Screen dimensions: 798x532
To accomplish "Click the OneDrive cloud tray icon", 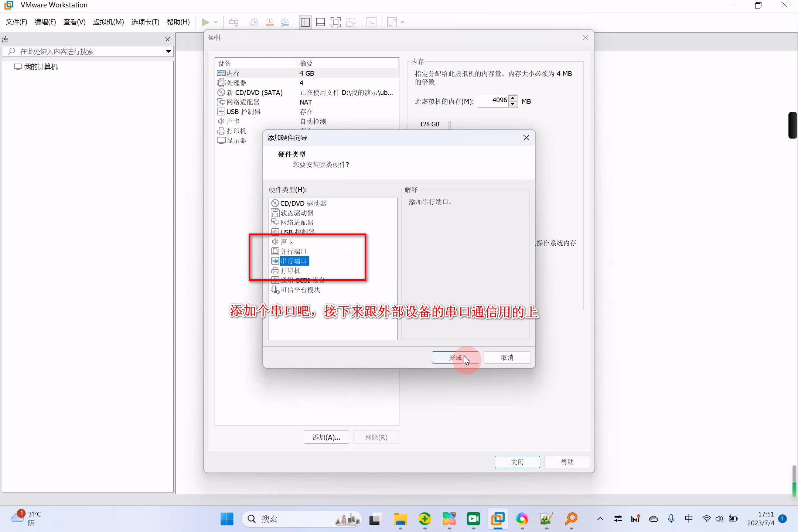I will pos(654,519).
